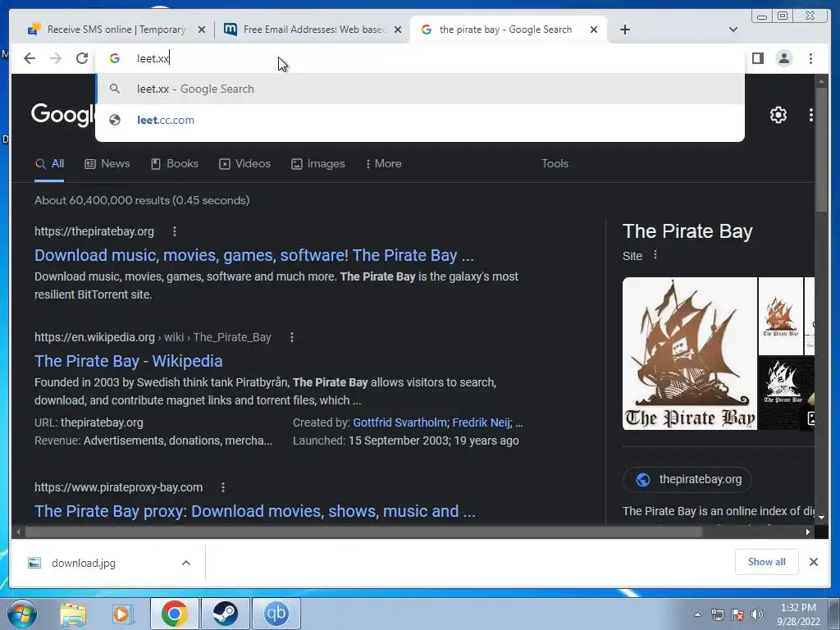
Task: Open 'Download music, movies, games, software' result
Action: tap(254, 256)
